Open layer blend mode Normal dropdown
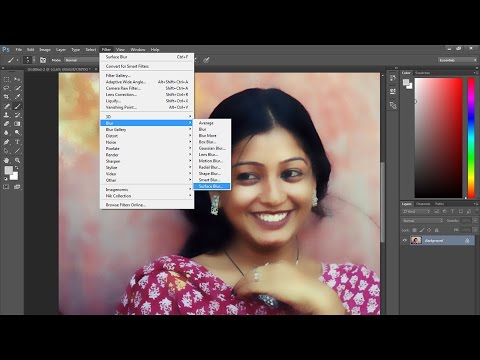The width and height of the screenshot is (480, 360). coord(422,221)
